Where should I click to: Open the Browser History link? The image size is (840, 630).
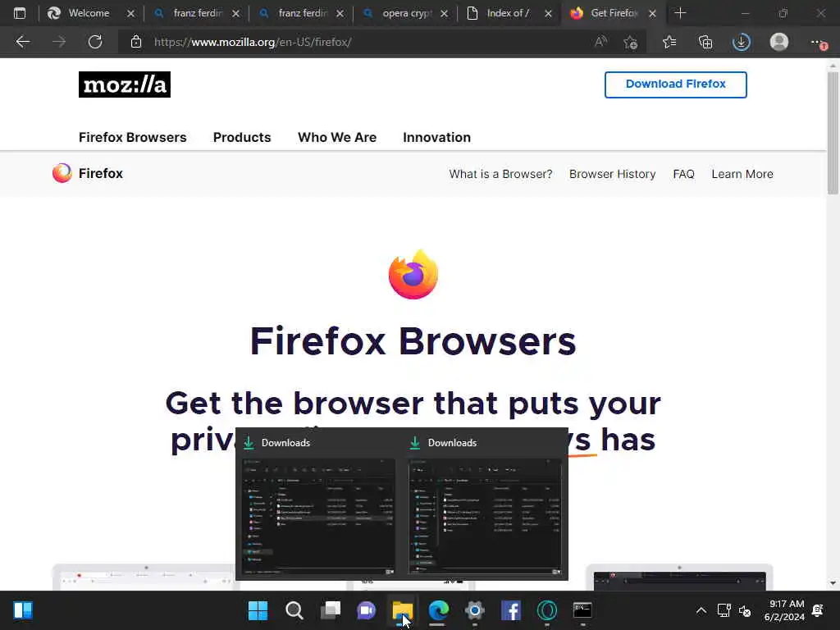tap(612, 174)
